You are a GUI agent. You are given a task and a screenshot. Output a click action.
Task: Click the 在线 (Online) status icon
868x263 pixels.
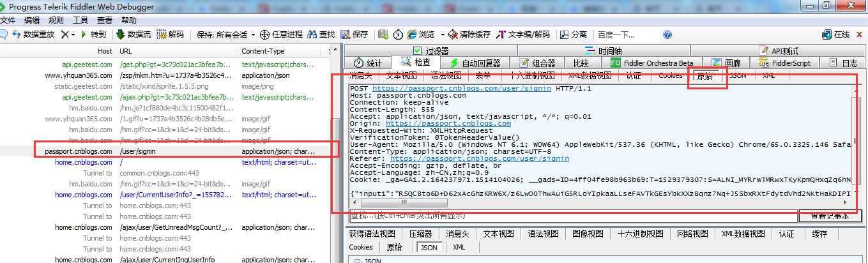[836, 34]
